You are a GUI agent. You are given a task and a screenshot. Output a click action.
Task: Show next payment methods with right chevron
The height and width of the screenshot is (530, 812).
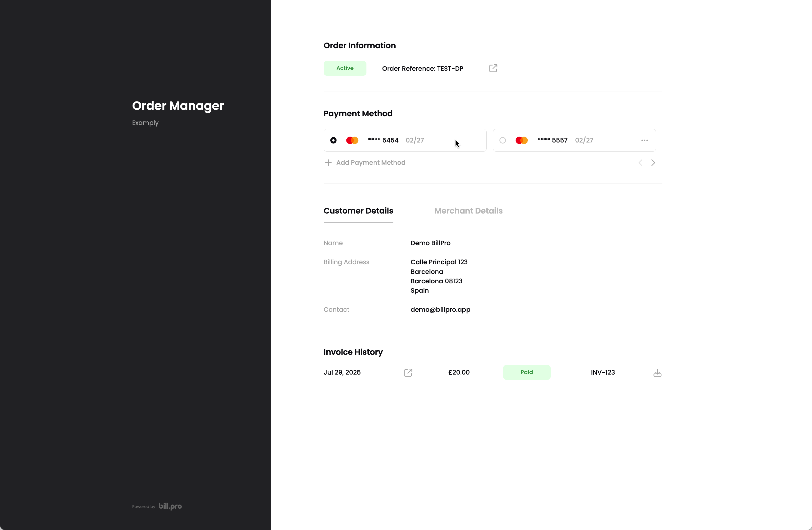[653, 163]
